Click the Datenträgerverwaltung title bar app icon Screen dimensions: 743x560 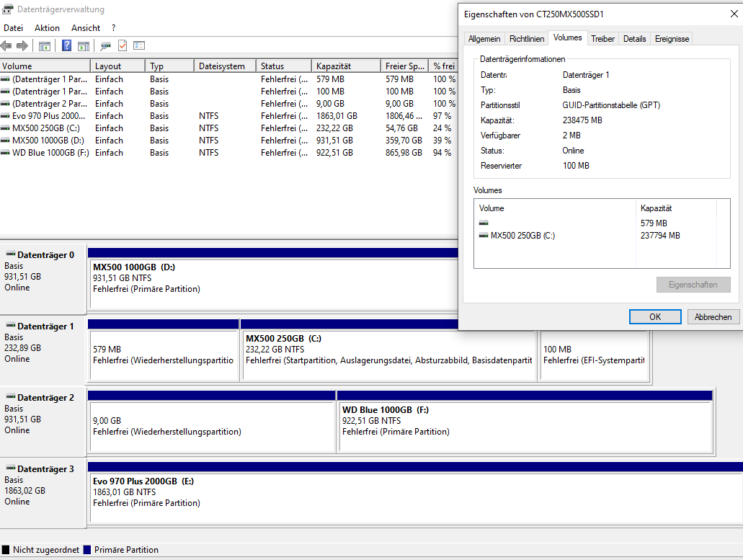pyautogui.click(x=8, y=9)
